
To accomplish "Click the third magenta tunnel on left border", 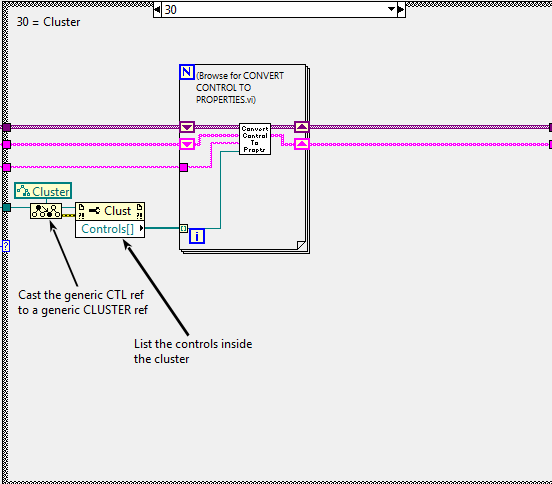I will (7, 168).
